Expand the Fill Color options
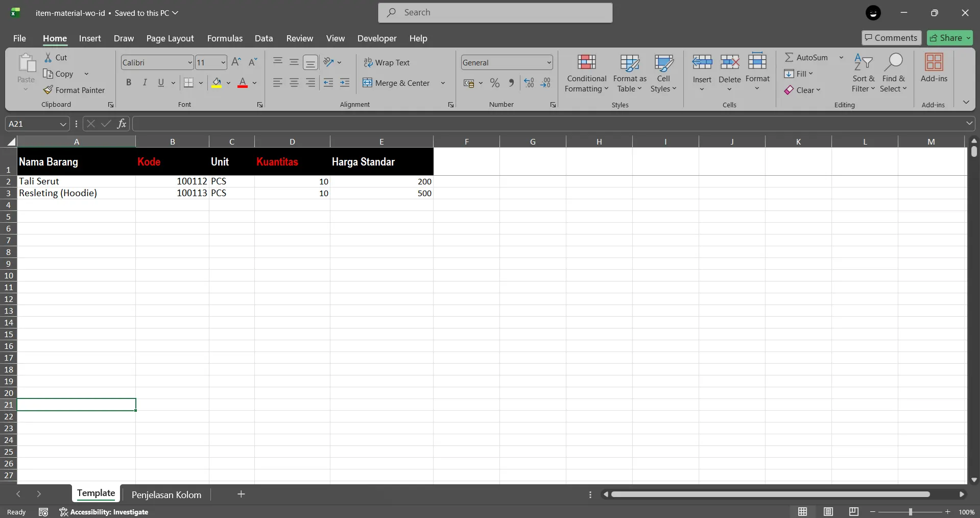980x518 pixels. (x=228, y=83)
